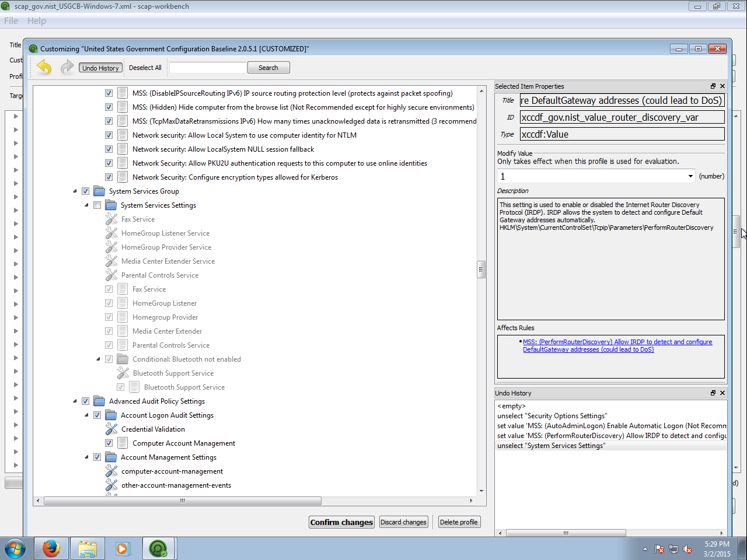Click HomeGroup Provider Service value icon
Screen dimensions: 747x560
coord(111,247)
